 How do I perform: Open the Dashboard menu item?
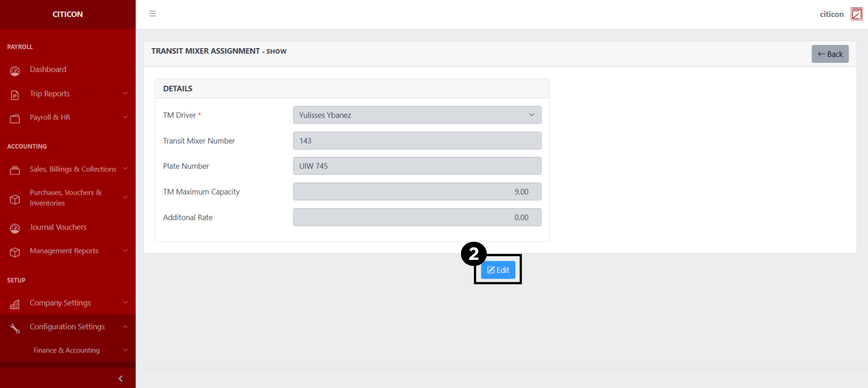pos(68,69)
